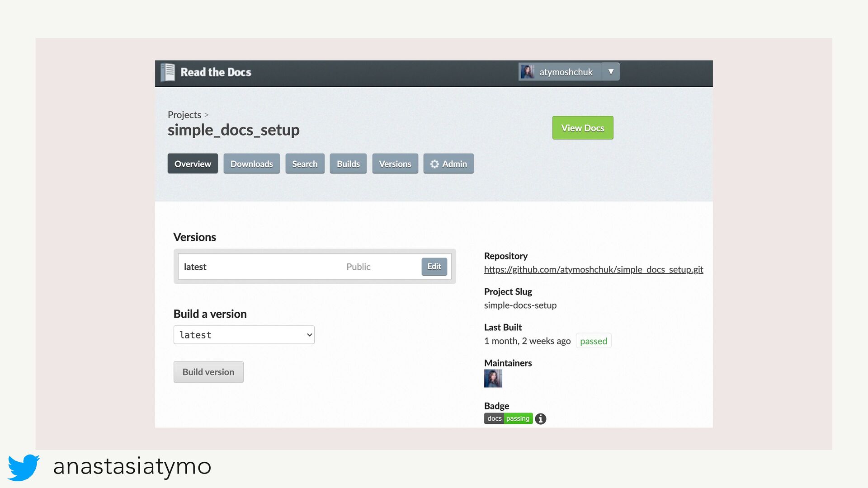868x488 pixels.
Task: Open the Versions tab
Action: pos(395,164)
